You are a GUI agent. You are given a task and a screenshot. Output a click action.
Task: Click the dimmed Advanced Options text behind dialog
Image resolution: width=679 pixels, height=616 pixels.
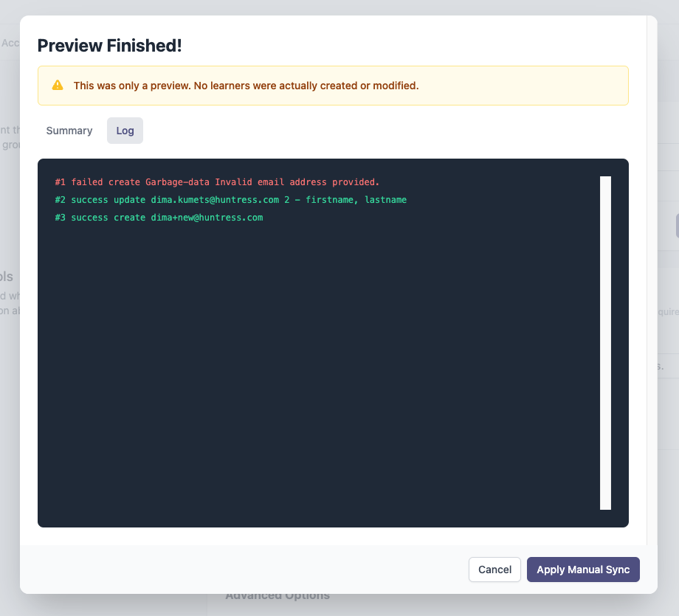point(278,597)
